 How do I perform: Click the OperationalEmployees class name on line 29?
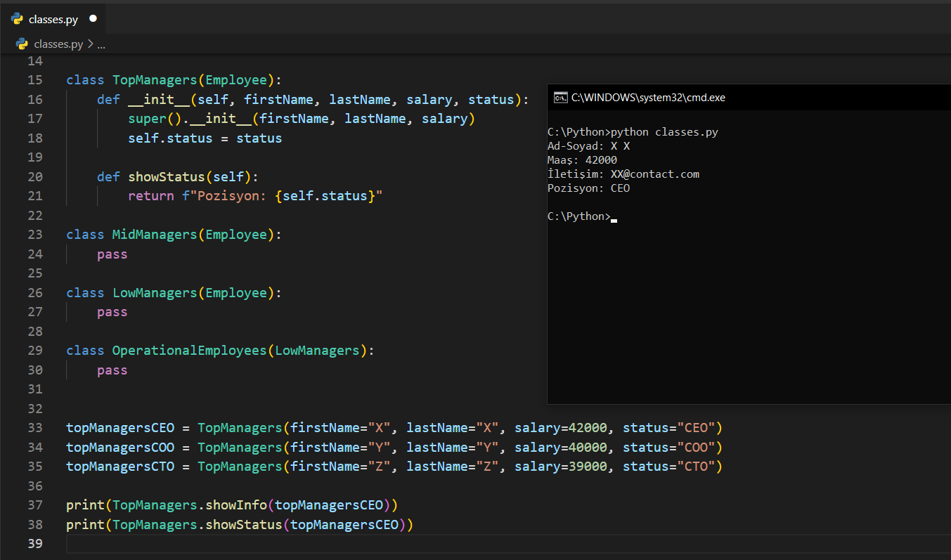[x=189, y=351]
